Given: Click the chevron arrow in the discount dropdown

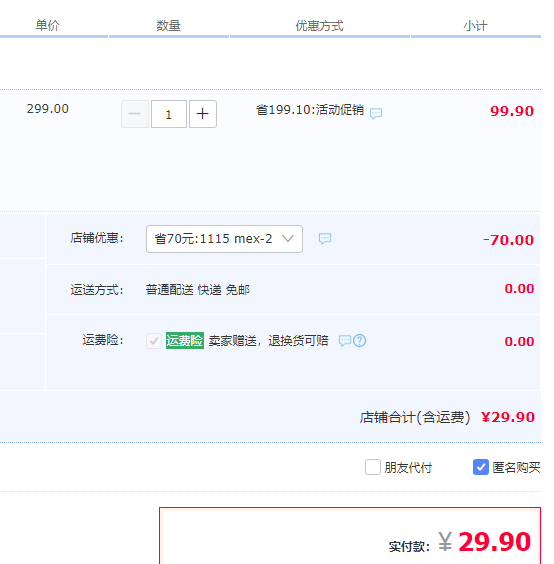Looking at the screenshot, I should point(288,238).
